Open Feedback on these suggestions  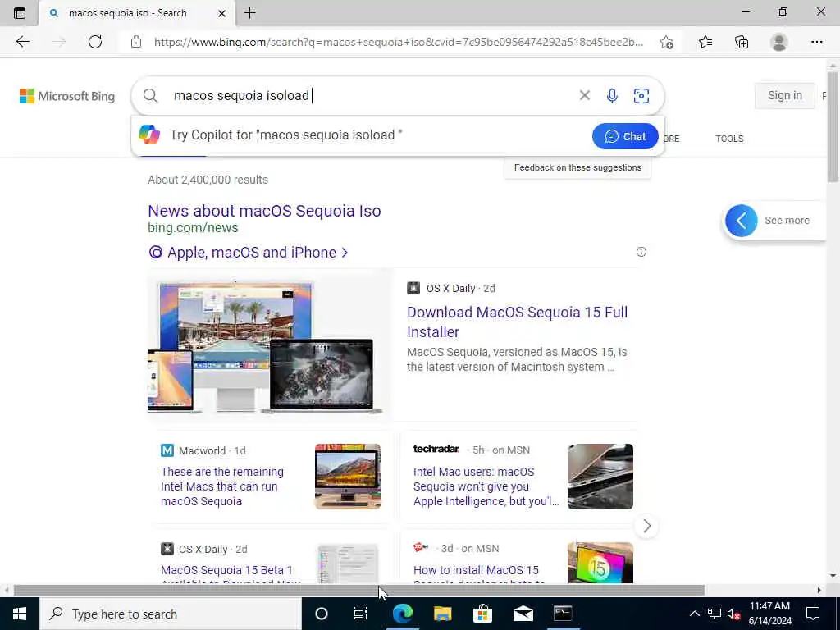(577, 167)
